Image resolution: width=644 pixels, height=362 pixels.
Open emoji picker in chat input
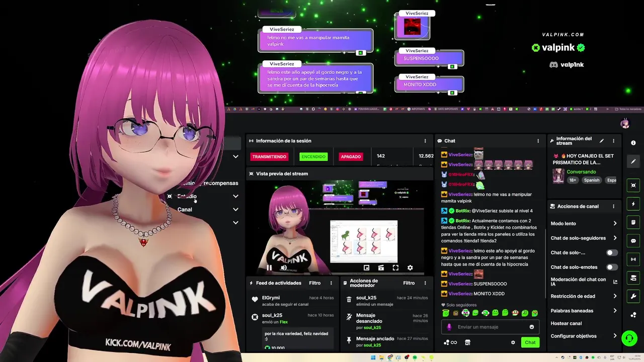click(532, 327)
